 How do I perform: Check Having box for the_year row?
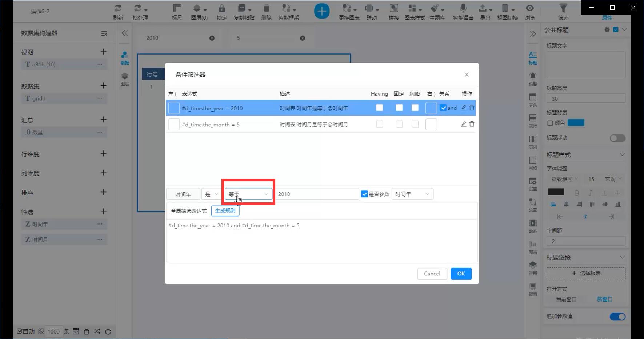coord(379,108)
